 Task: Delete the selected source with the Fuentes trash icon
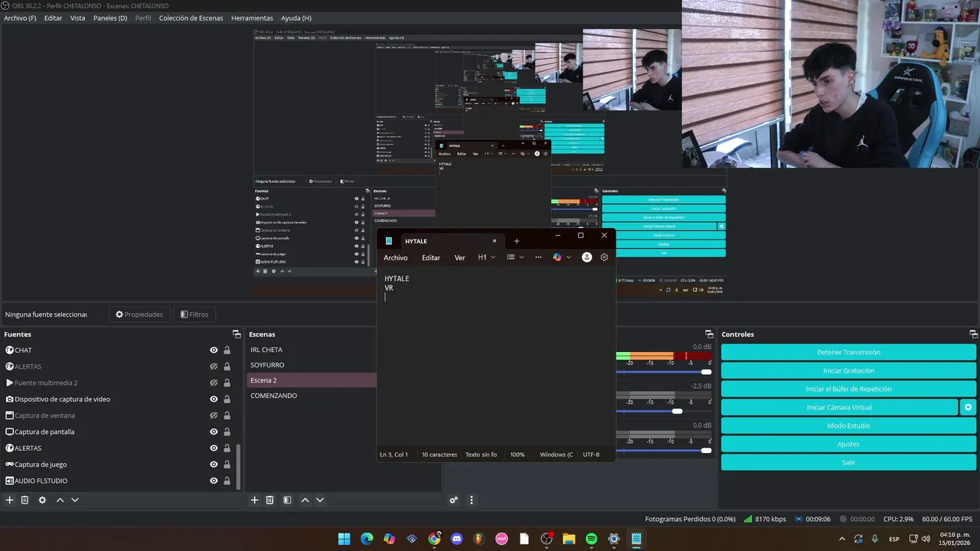pyautogui.click(x=24, y=500)
